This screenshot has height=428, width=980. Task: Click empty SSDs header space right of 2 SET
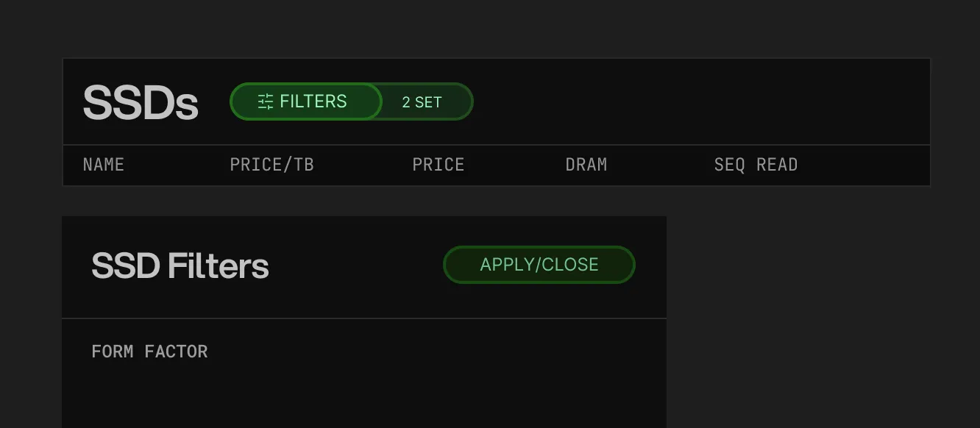coord(699,102)
